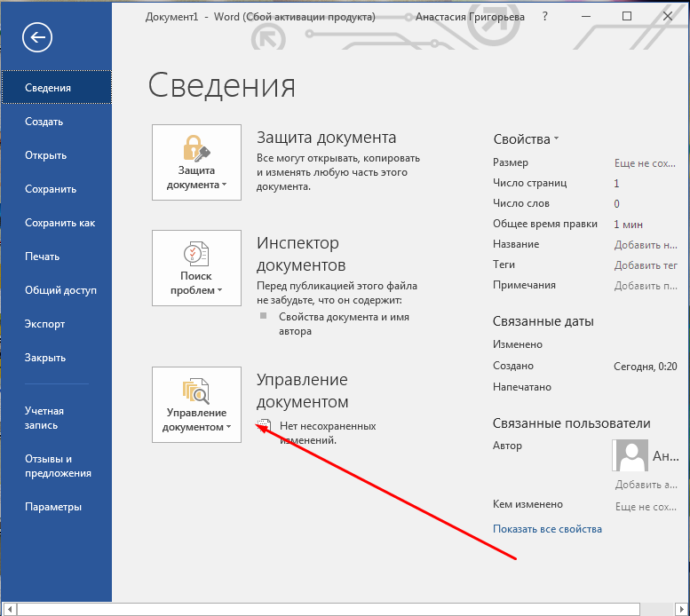Image resolution: width=690 pixels, height=616 pixels.
Task: Close the Word window
Action: click(x=668, y=17)
